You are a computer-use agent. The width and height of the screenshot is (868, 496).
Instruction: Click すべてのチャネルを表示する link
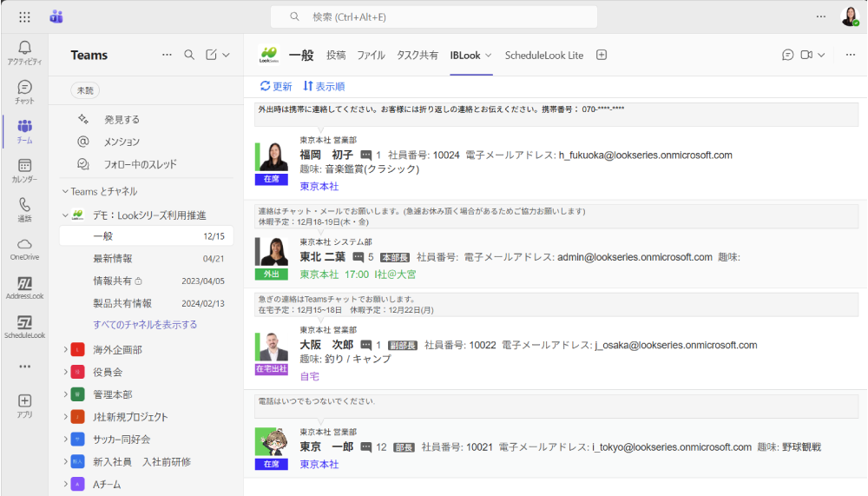145,324
